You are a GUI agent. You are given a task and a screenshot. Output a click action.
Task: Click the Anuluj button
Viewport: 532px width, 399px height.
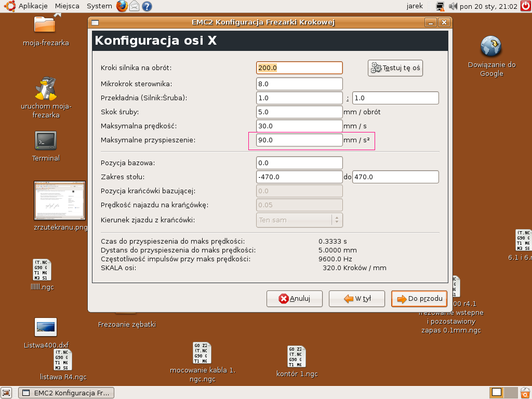(295, 299)
